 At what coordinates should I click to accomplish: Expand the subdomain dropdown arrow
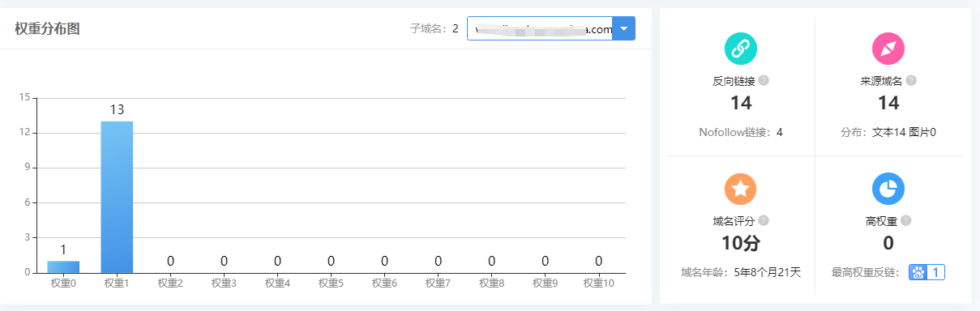[623, 28]
